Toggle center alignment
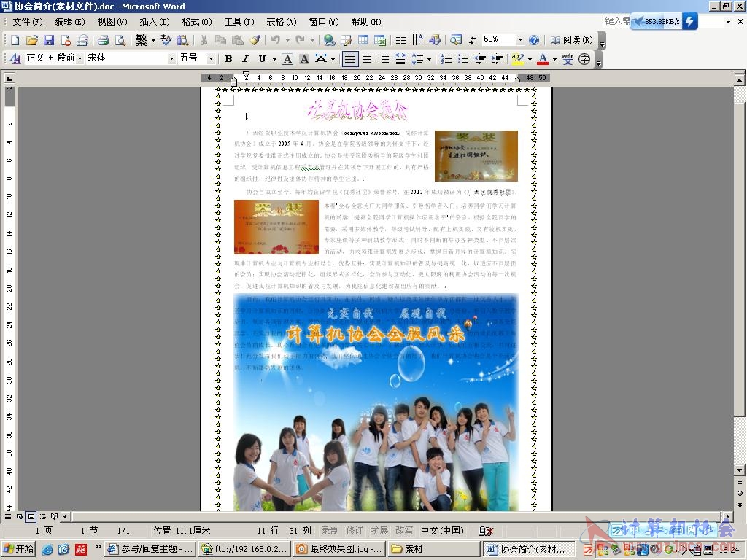 click(x=367, y=58)
